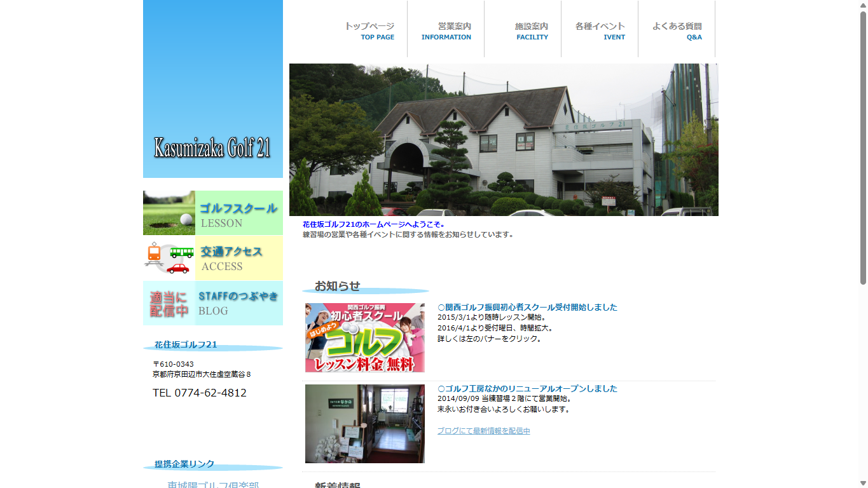Click the scrollbar down arrow
The height and width of the screenshot is (488, 868).
(863, 482)
